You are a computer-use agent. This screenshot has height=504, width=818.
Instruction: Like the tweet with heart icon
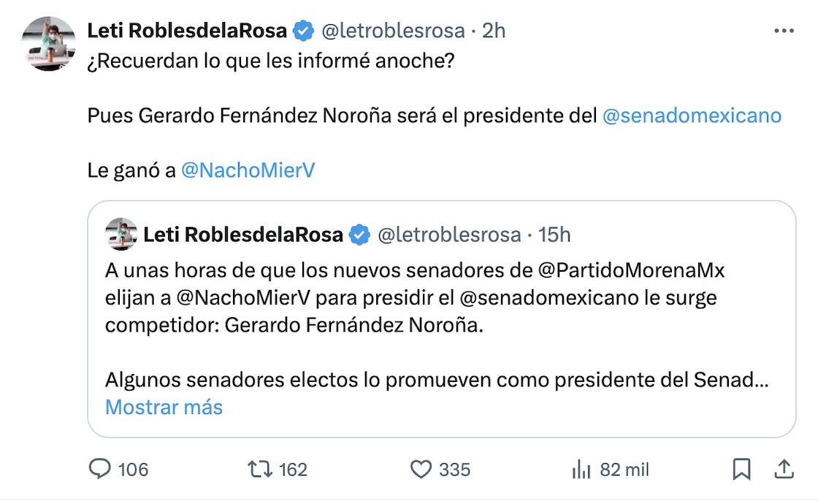[421, 469]
